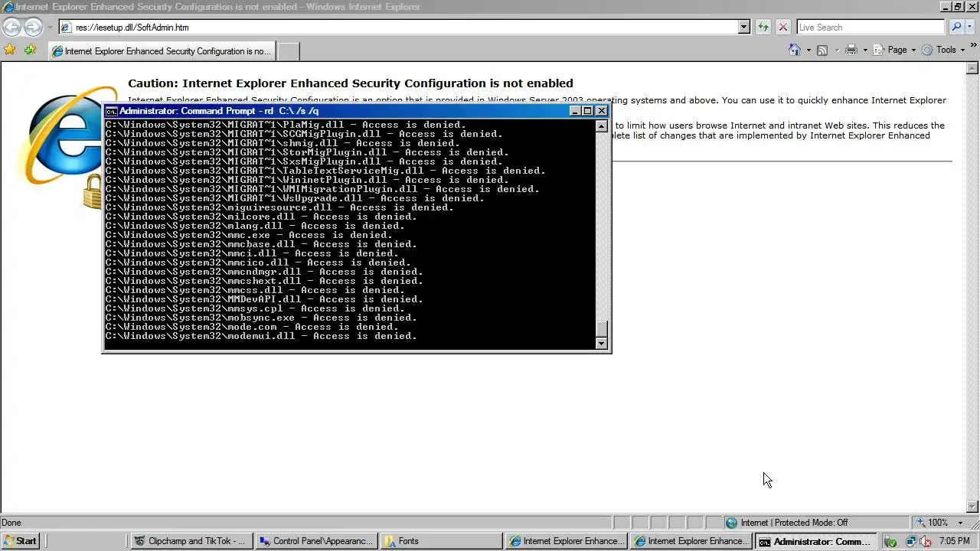Open the zoom level dropdown arrow
Screen dimensions: 980x551
tap(960, 523)
